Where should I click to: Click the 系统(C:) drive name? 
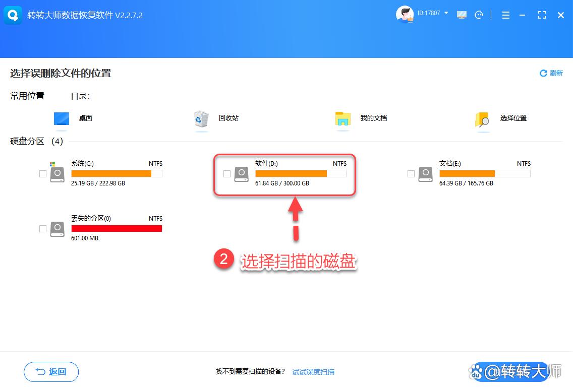[82, 164]
